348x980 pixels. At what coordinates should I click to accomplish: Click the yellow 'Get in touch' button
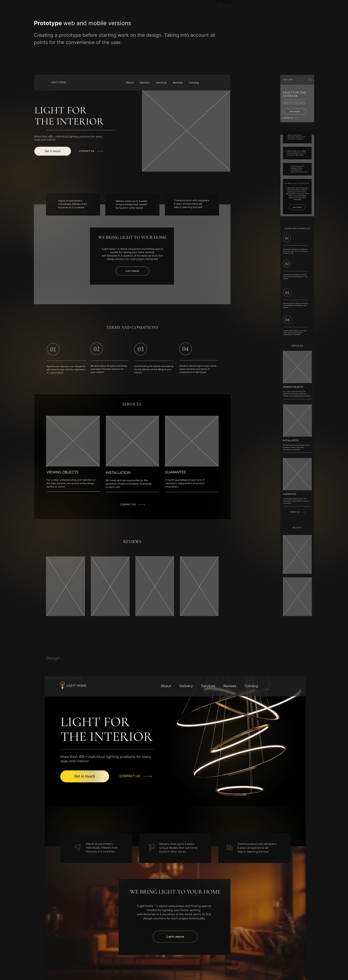click(85, 776)
